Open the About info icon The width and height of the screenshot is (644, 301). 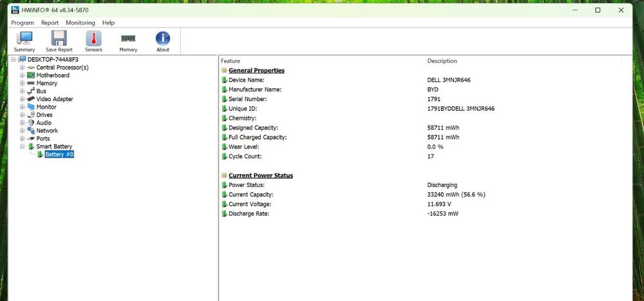click(x=163, y=38)
